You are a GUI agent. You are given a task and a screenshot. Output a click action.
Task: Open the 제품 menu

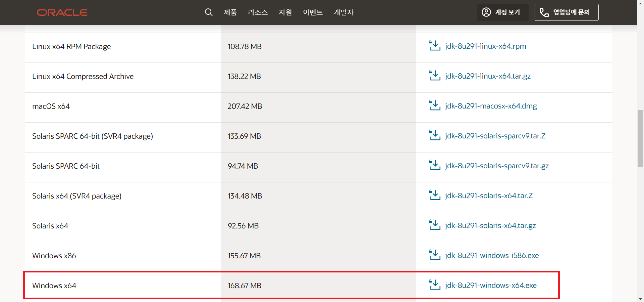pos(230,12)
